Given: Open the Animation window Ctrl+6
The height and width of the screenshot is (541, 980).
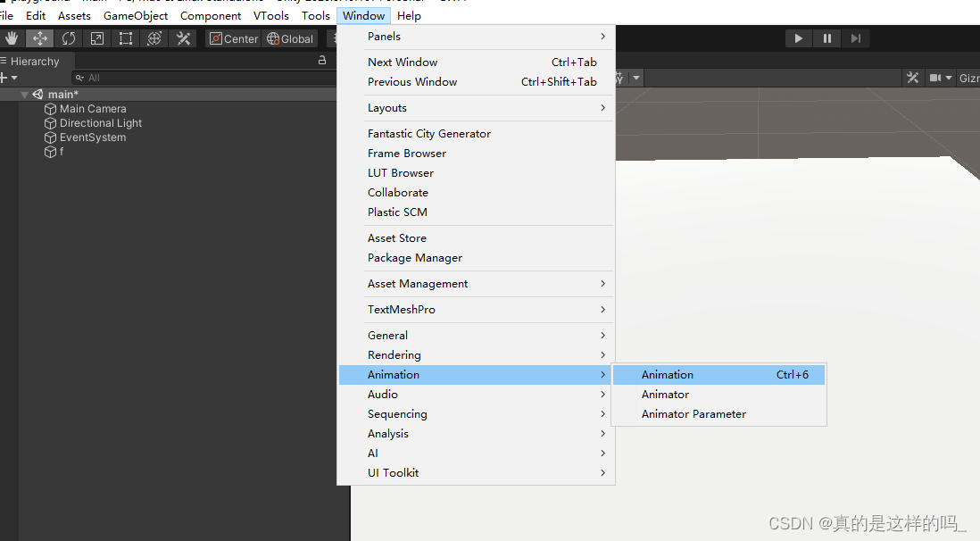Looking at the screenshot, I should 718,375.
